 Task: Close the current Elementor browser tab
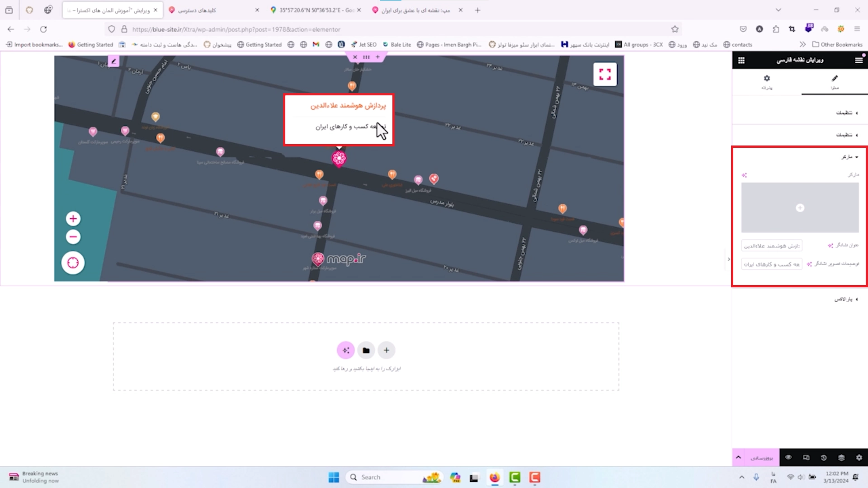pos(156,10)
